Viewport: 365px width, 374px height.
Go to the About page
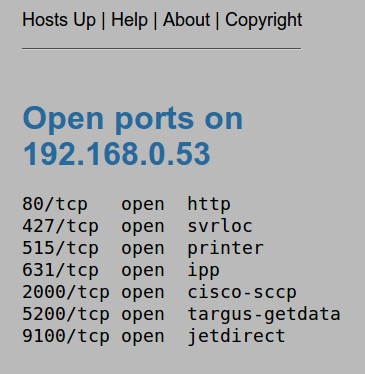point(186,20)
